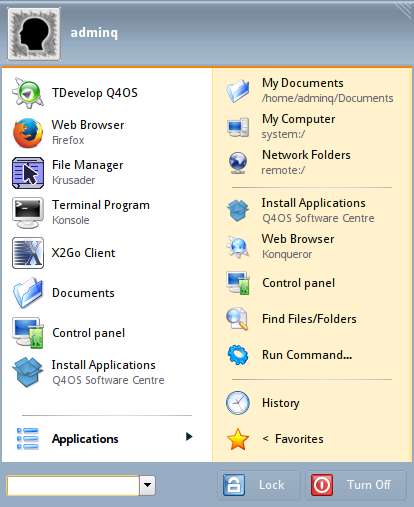Select the X2Go Client label

pyautogui.click(x=83, y=253)
